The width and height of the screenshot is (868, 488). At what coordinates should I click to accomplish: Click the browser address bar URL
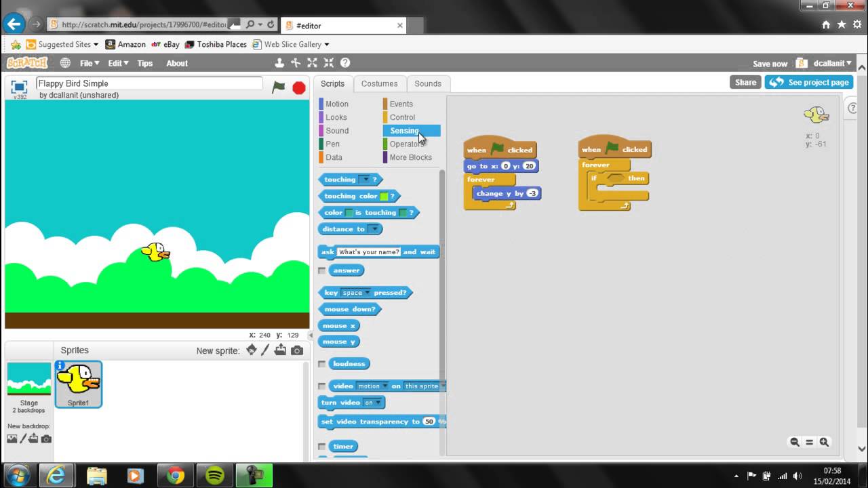143,24
